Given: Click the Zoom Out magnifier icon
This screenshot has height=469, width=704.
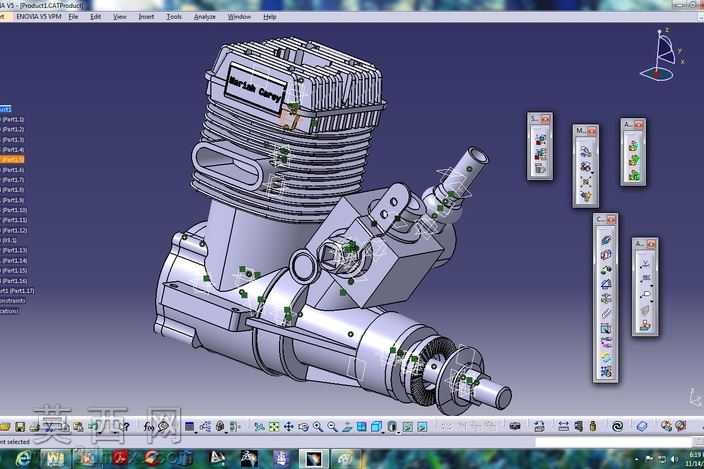Looking at the screenshot, I should tap(332, 426).
